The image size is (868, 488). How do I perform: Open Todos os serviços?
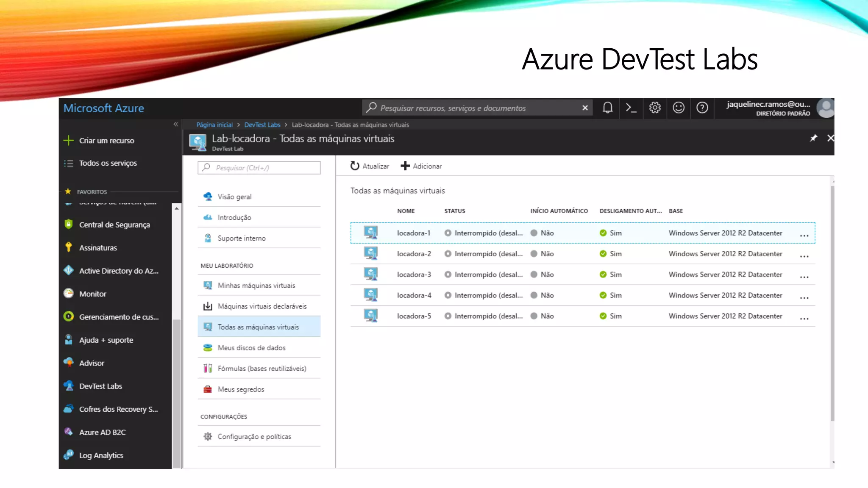108,163
